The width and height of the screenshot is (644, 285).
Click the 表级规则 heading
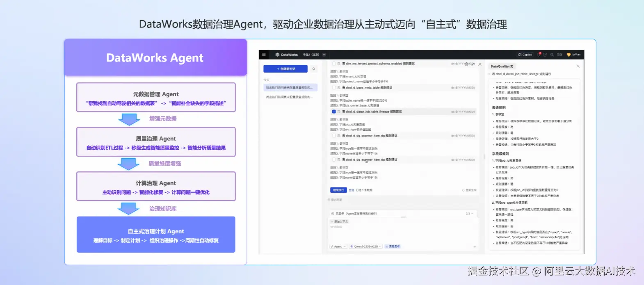click(499, 108)
